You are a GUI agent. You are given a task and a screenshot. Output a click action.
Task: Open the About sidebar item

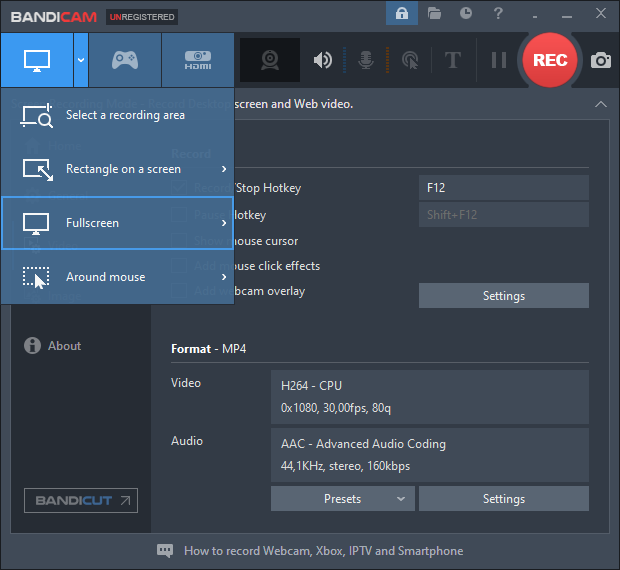pyautogui.click(x=53, y=346)
